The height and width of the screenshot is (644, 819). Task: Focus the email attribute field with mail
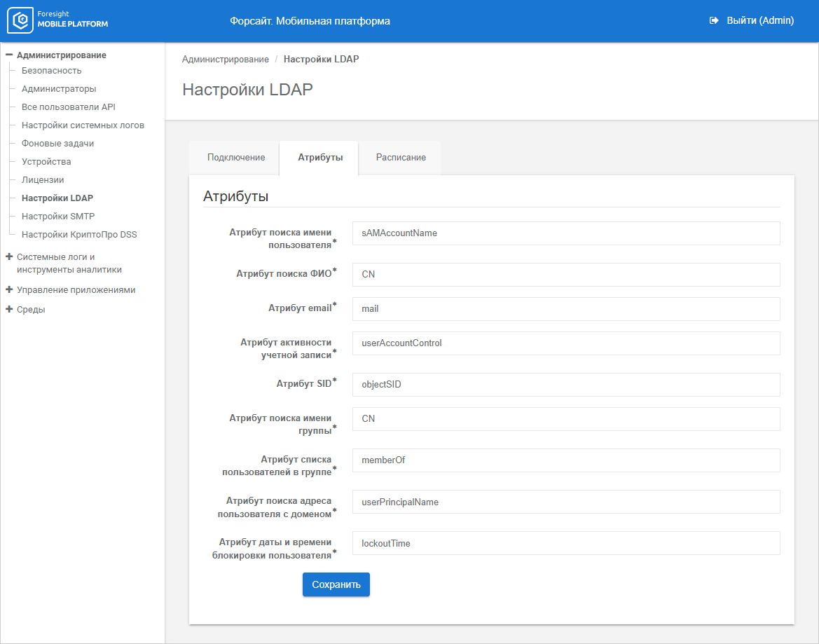tap(565, 309)
